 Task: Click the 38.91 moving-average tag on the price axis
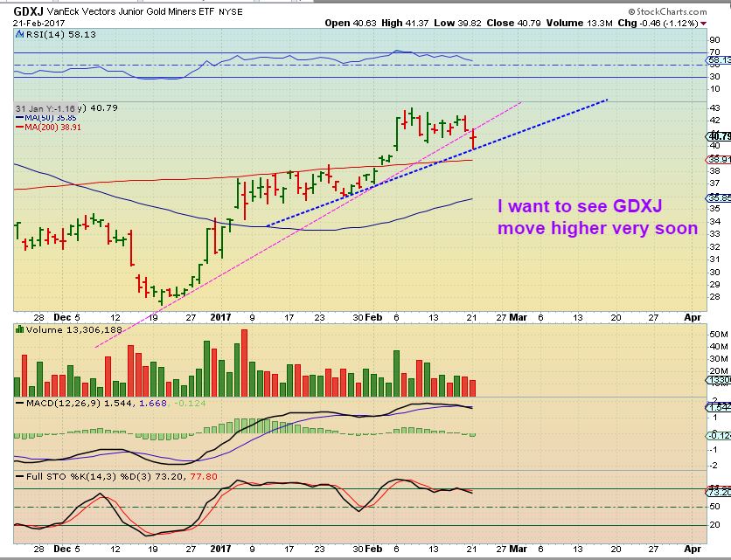click(x=719, y=159)
